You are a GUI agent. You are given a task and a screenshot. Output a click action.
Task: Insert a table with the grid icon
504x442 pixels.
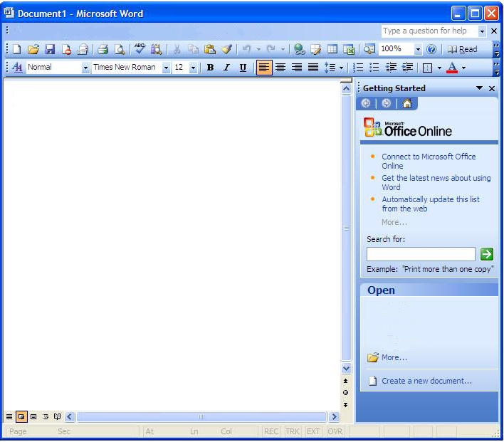click(332, 49)
